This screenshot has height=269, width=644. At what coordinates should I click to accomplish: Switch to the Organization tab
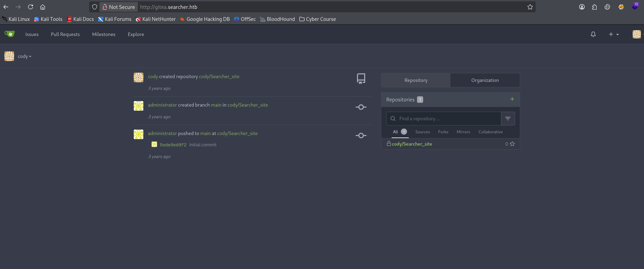coord(485,80)
